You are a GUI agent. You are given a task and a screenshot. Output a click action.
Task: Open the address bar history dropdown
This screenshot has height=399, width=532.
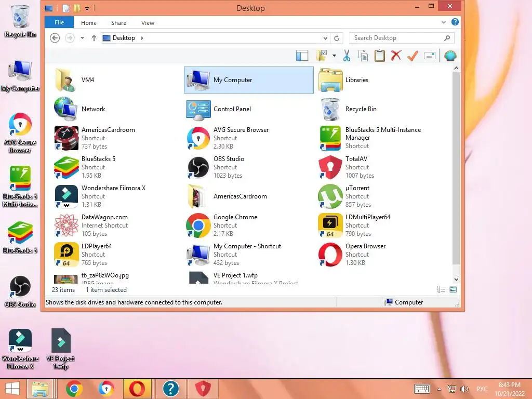coord(325,38)
